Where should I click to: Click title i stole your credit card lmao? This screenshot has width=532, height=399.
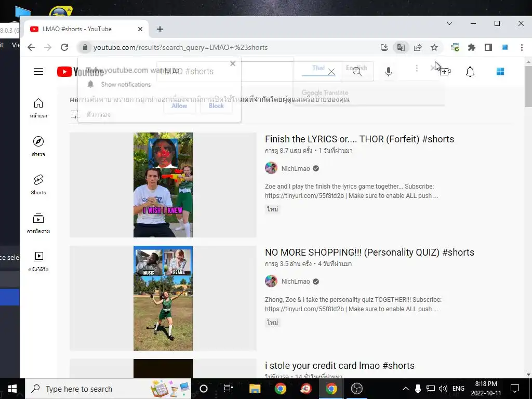(340, 366)
